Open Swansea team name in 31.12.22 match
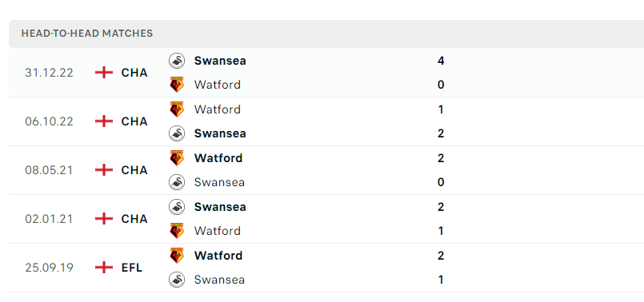644x302 pixels. (x=220, y=61)
